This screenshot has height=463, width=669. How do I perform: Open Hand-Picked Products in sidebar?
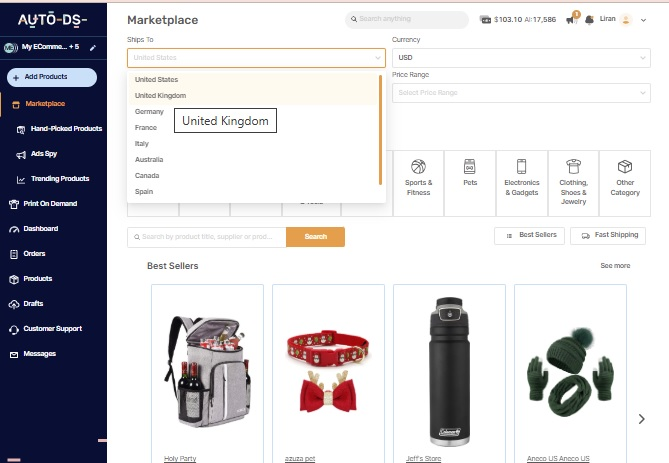tap(66, 128)
